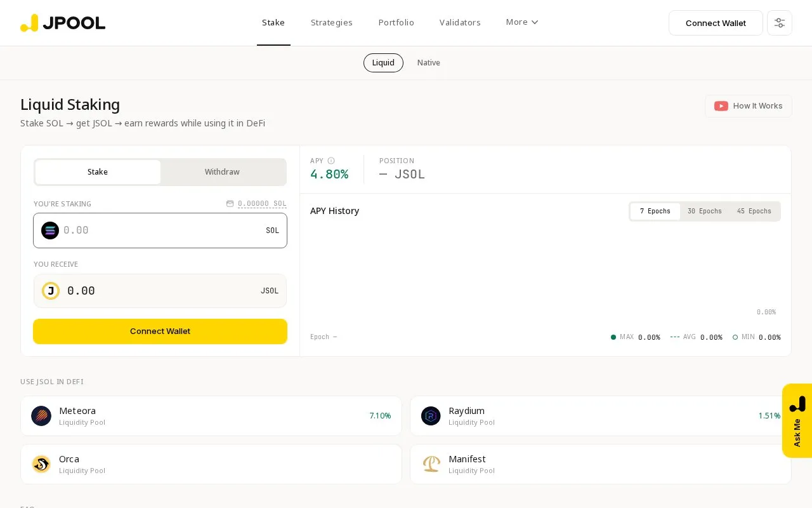Click the MIN 0.00% legend entry
812x508 pixels.
757,337
